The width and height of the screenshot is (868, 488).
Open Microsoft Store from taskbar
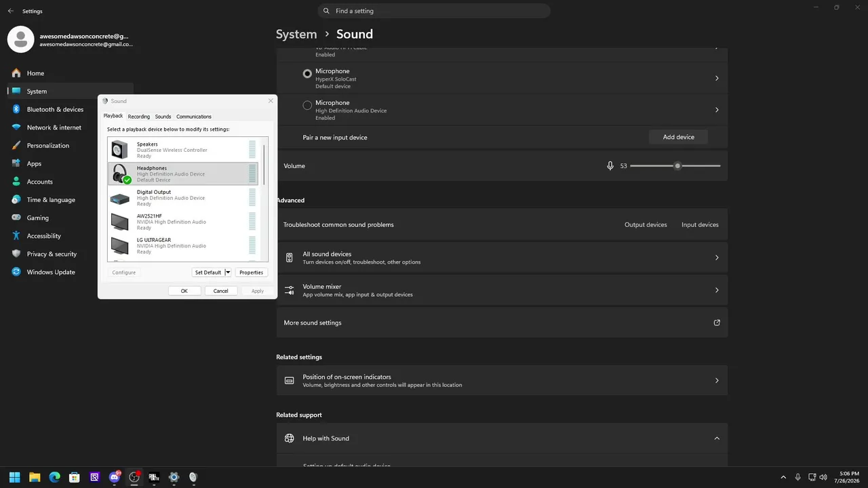(x=75, y=477)
